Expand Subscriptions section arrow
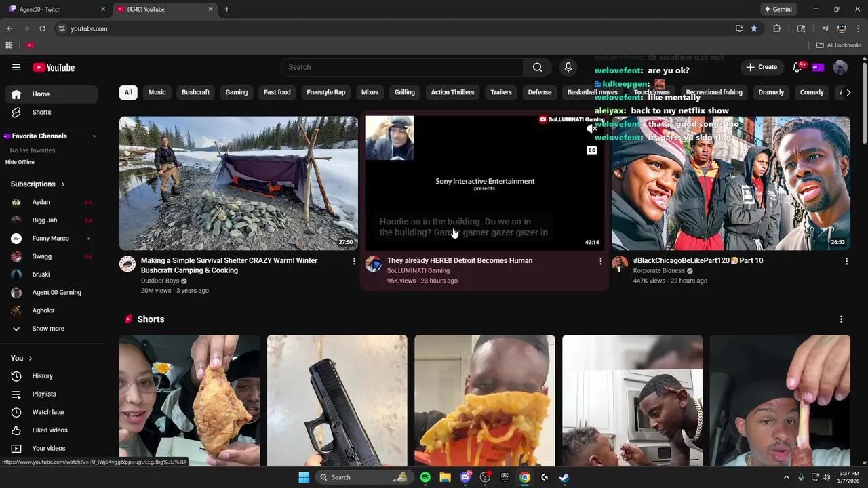 coord(62,184)
